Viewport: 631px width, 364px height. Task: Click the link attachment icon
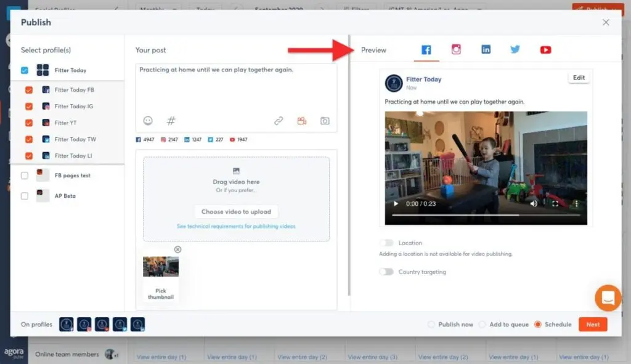pyautogui.click(x=279, y=121)
